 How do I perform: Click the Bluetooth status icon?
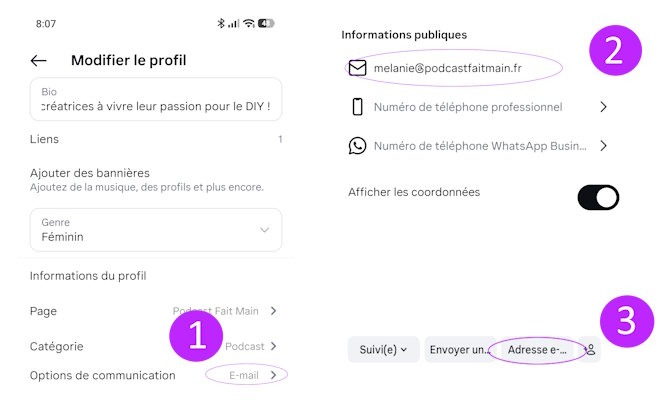coord(220,23)
